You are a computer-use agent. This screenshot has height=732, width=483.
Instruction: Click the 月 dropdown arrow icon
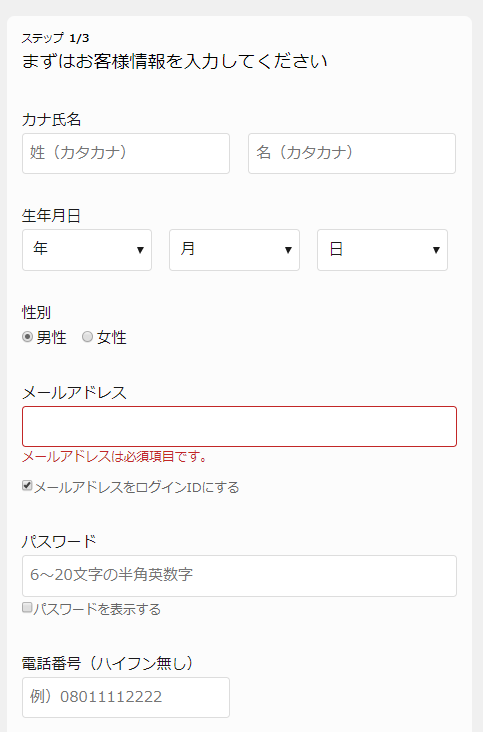pyautogui.click(x=288, y=250)
